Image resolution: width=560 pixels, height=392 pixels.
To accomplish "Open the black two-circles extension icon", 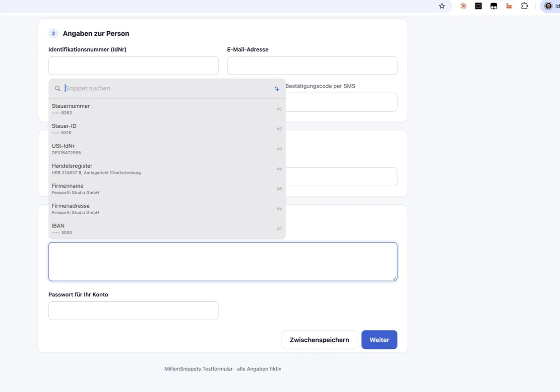I will (494, 6).
